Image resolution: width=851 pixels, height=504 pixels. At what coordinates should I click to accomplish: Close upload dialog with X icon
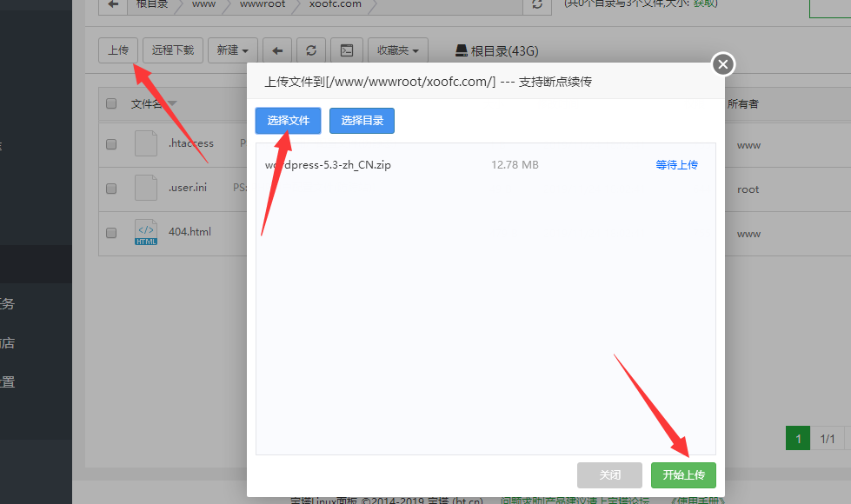pyautogui.click(x=723, y=64)
